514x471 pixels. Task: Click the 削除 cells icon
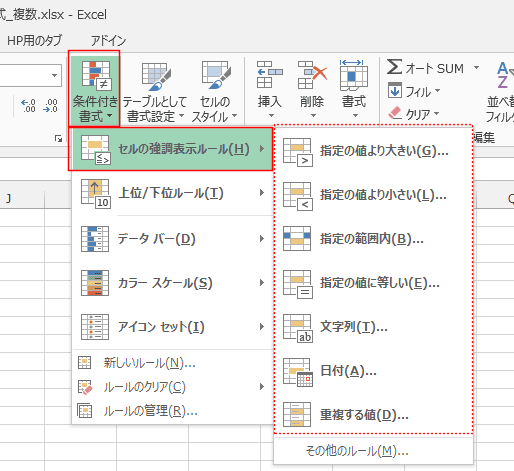click(312, 75)
